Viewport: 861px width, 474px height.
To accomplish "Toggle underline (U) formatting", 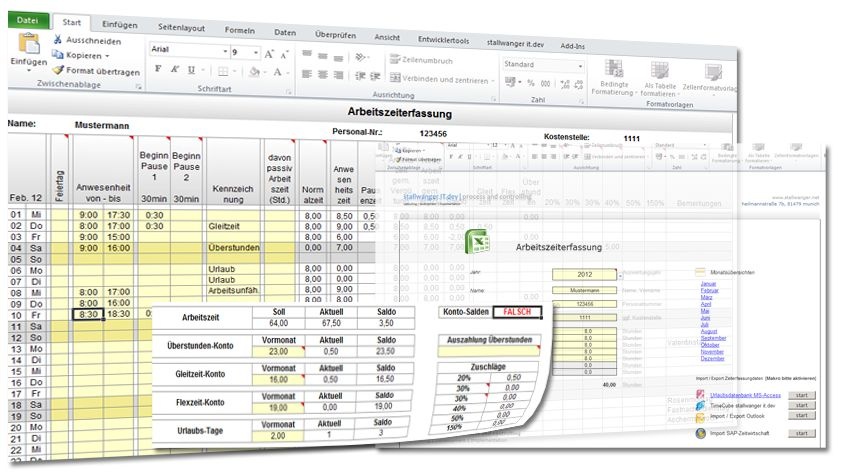I will coord(191,70).
